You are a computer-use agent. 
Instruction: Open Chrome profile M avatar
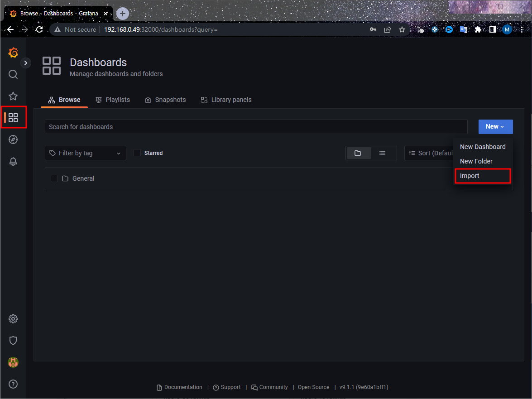coord(507,29)
